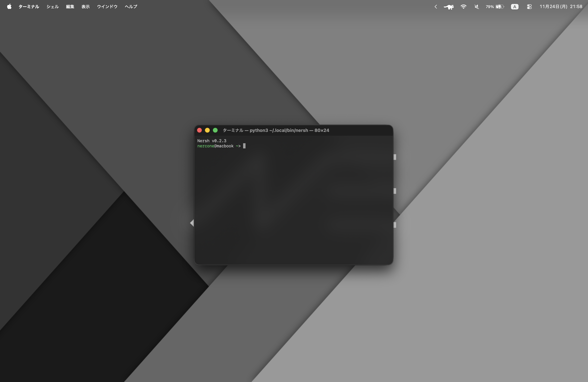Open the ヘルプ menu
This screenshot has height=382, width=588.
(131, 7)
